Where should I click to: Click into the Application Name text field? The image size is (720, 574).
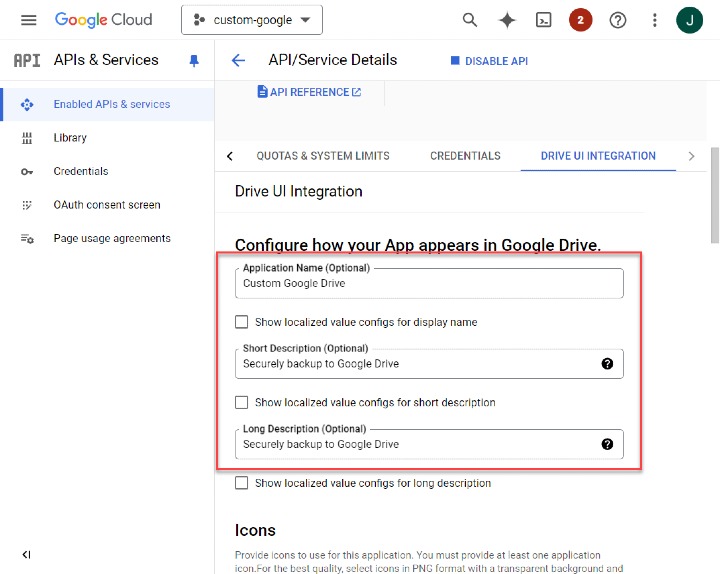coord(429,284)
